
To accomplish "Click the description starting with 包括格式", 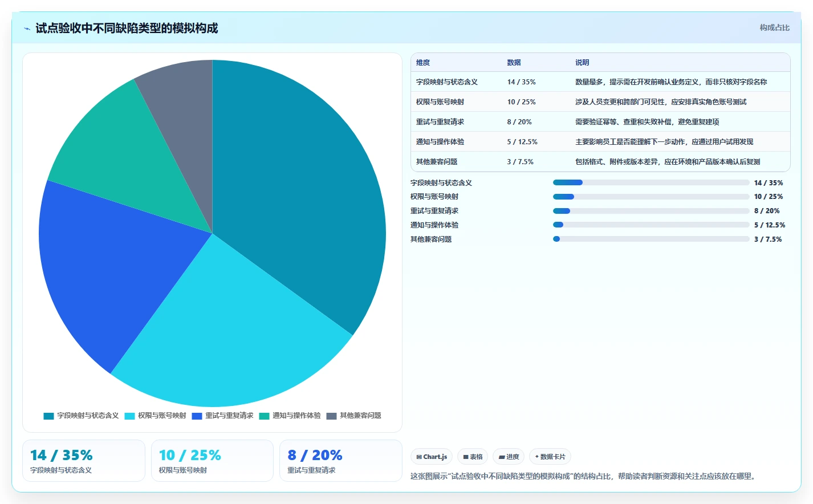I will click(x=668, y=162).
